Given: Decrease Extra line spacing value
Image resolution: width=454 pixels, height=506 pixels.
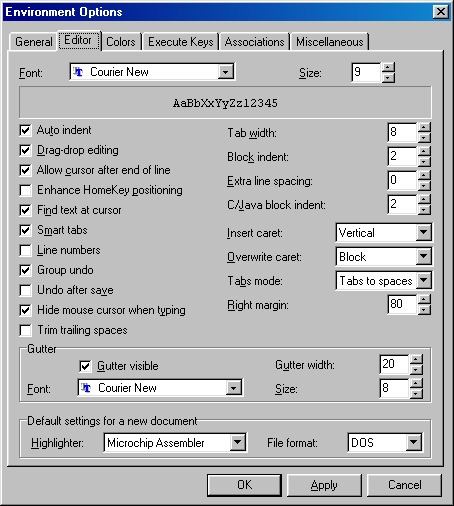Looking at the screenshot, I should tap(424, 185).
